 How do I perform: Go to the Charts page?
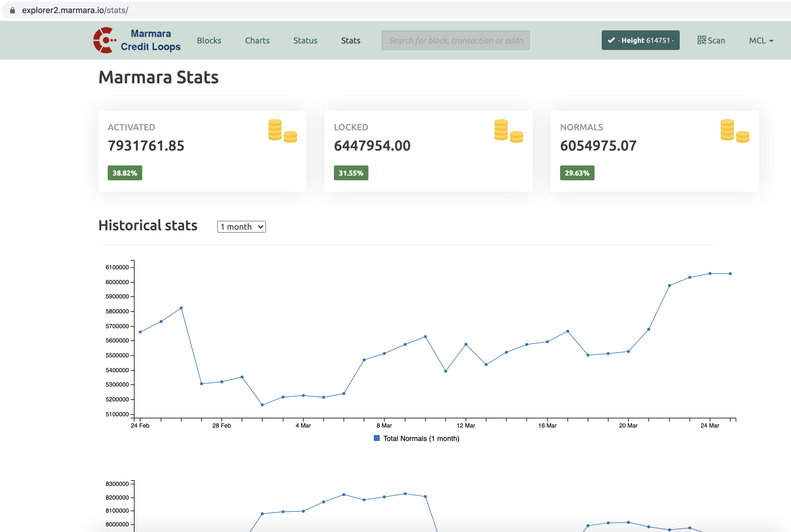[257, 41]
